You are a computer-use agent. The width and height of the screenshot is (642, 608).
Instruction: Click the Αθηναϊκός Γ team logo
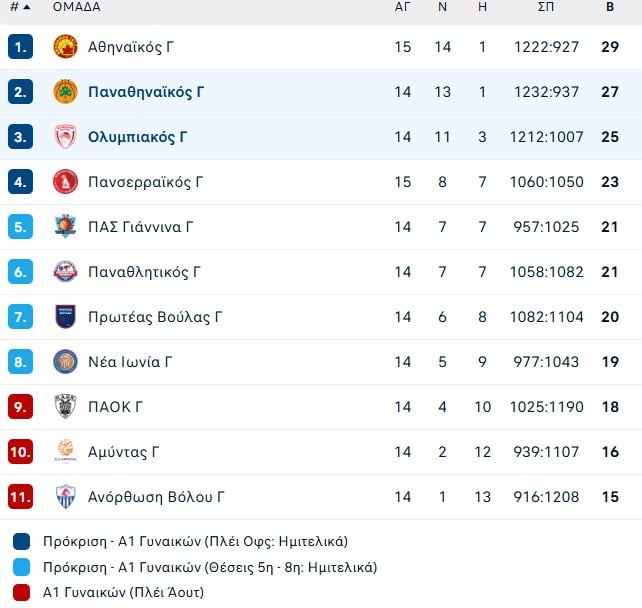(x=65, y=47)
